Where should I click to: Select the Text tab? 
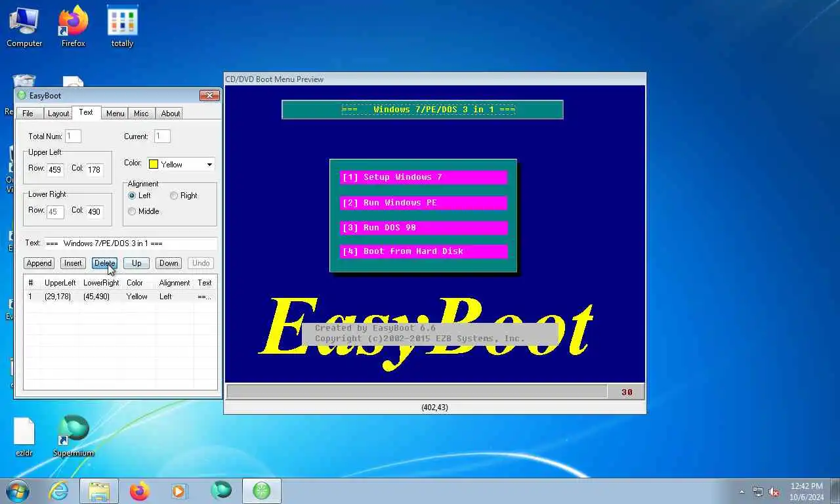(x=86, y=113)
